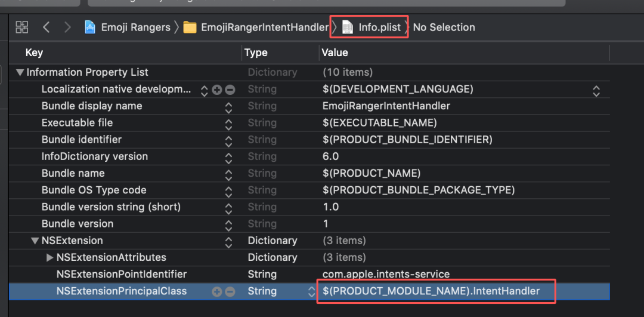
Task: Remove the NSExtensionPrincipalClass row
Action: 230,292
